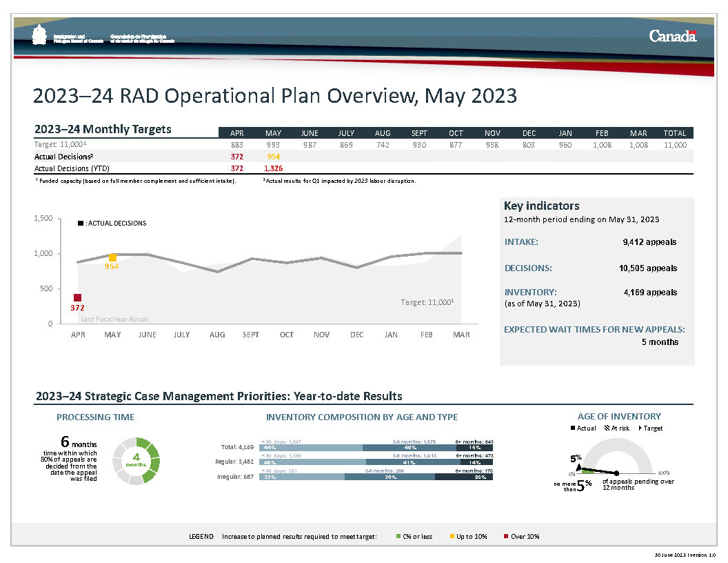The image size is (728, 563).
Task: Select the APR column header in targets table
Action: (236, 132)
